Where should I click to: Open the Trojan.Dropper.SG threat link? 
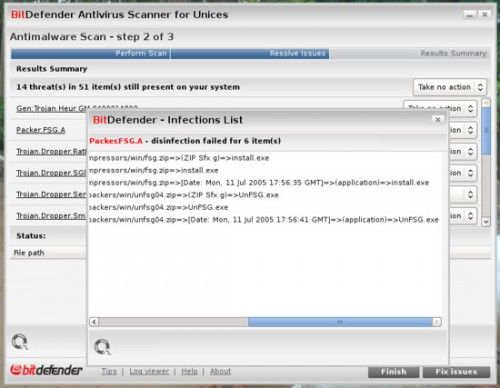(x=52, y=173)
